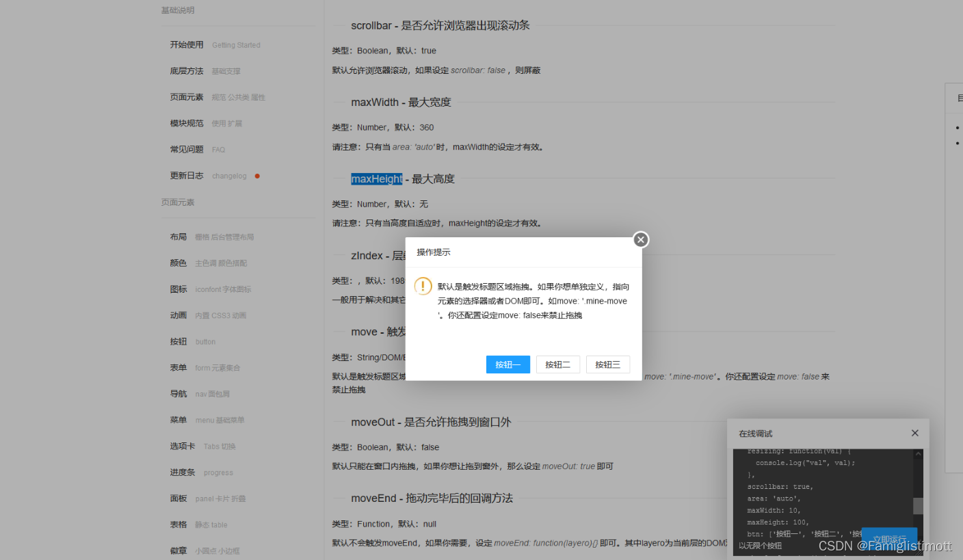This screenshot has height=560, width=963.
Task: Navigate to the 布局 layout docs
Action: 178,237
